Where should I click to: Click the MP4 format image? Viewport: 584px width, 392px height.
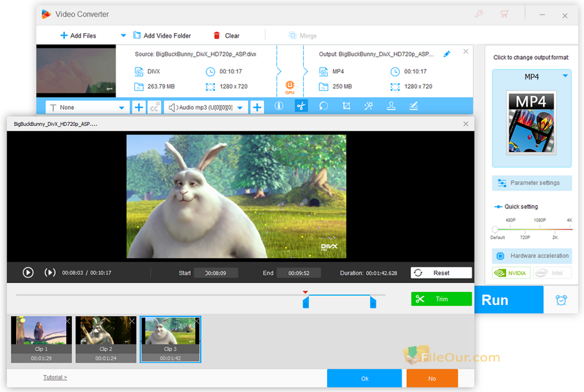531,123
